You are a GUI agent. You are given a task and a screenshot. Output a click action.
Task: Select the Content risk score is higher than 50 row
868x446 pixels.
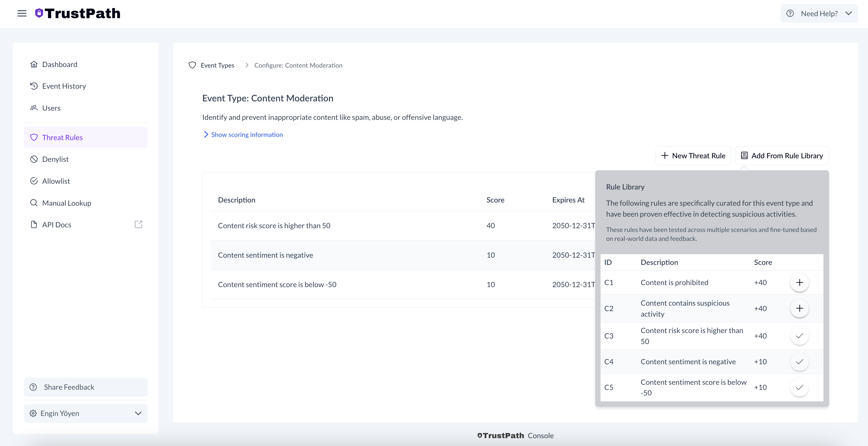(403, 226)
